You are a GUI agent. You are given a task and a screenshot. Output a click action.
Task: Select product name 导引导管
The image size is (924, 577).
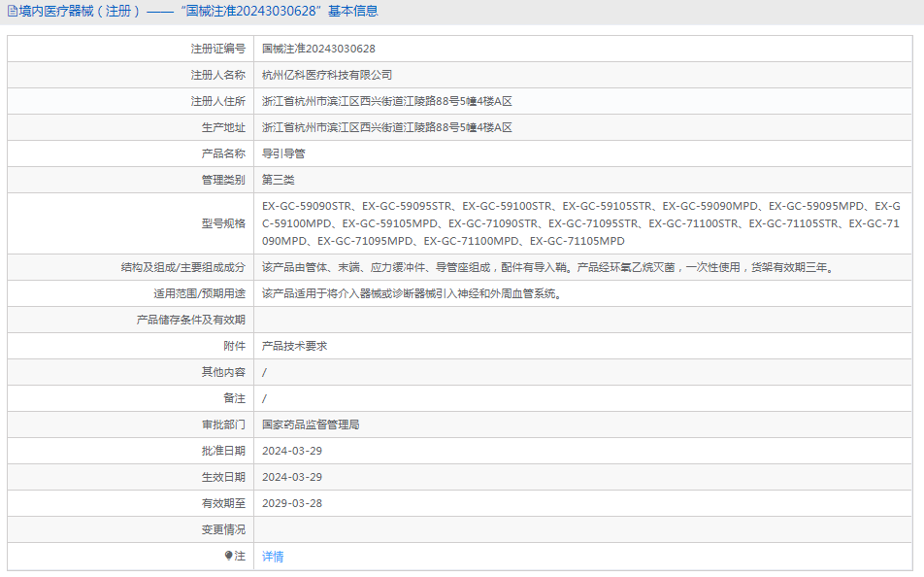point(283,153)
